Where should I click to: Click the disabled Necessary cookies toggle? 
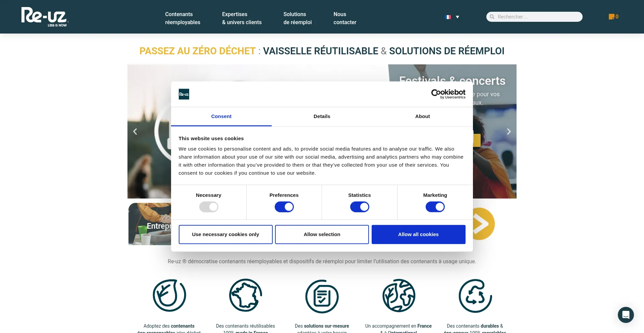point(209,207)
